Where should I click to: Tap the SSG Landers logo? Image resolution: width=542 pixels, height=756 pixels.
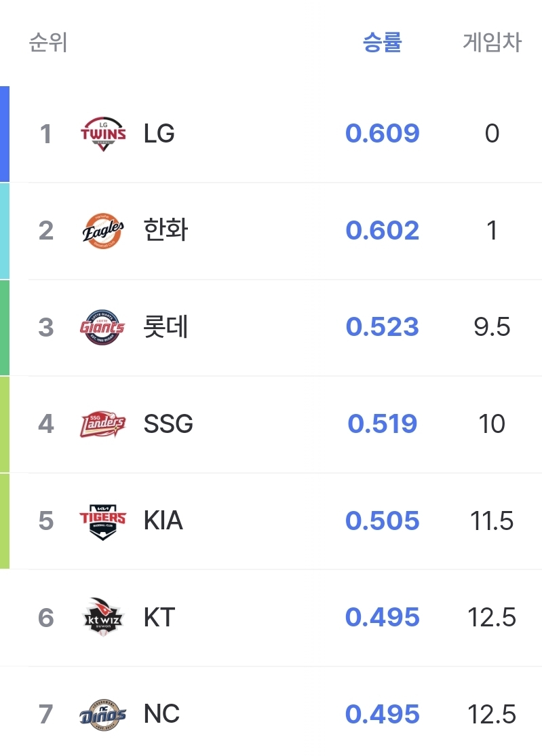[x=102, y=423]
